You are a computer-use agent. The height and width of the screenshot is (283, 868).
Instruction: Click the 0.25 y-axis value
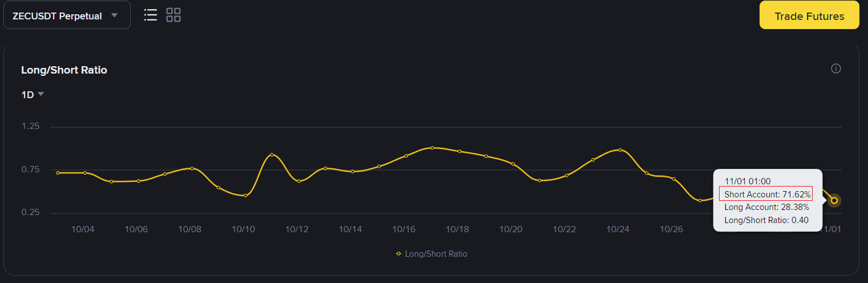click(30, 212)
